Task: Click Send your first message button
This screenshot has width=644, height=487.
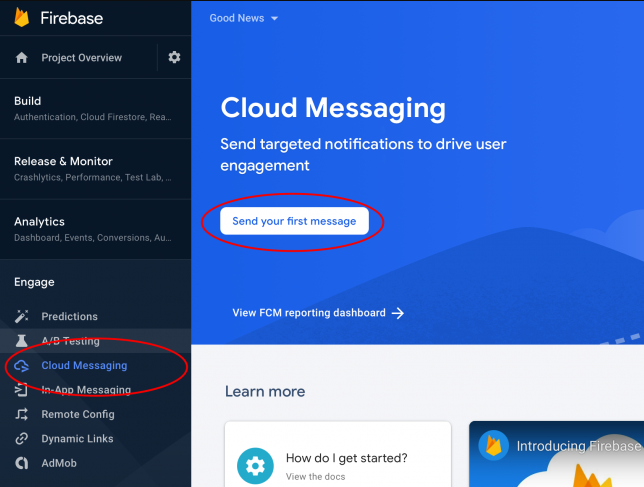Action: (294, 221)
